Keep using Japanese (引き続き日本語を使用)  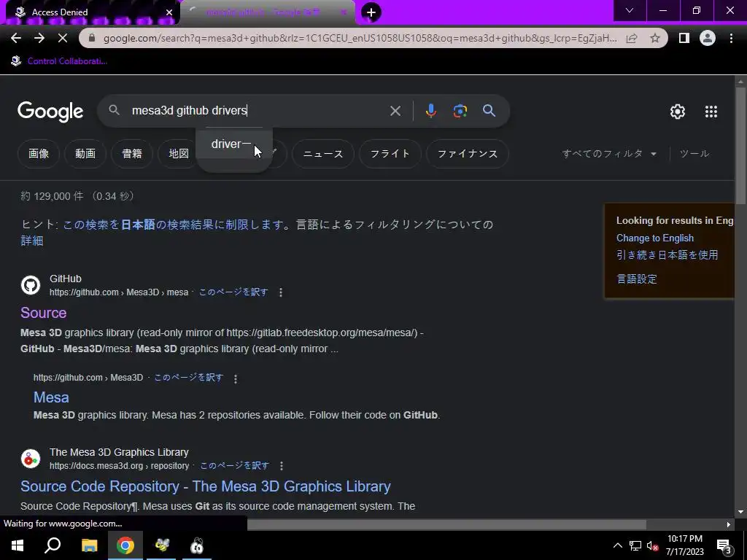coord(667,255)
